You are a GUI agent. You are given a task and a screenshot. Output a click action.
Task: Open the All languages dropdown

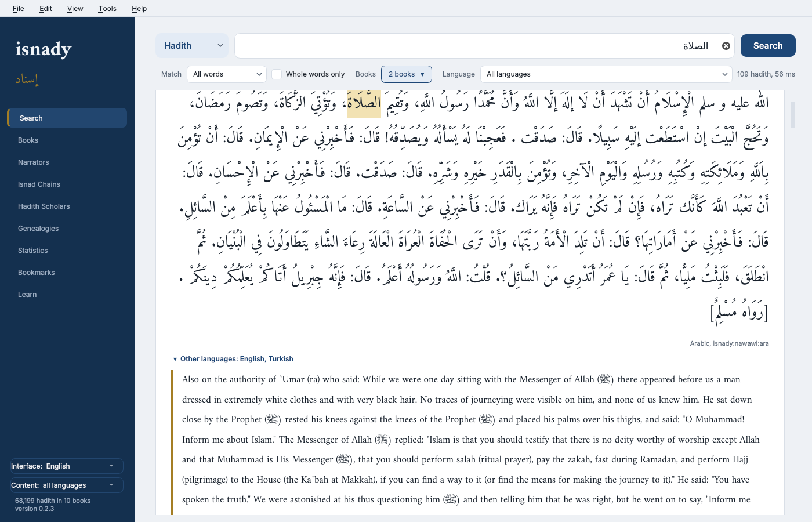tap(606, 74)
